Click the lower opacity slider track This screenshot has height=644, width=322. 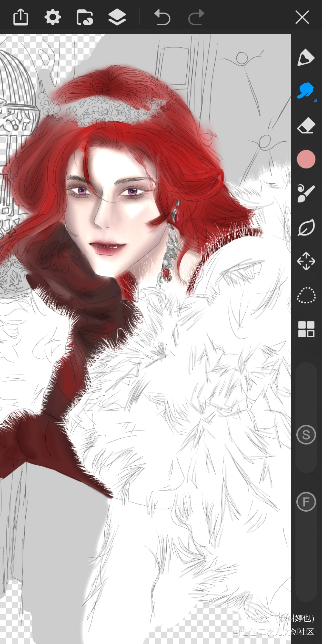[306, 543]
